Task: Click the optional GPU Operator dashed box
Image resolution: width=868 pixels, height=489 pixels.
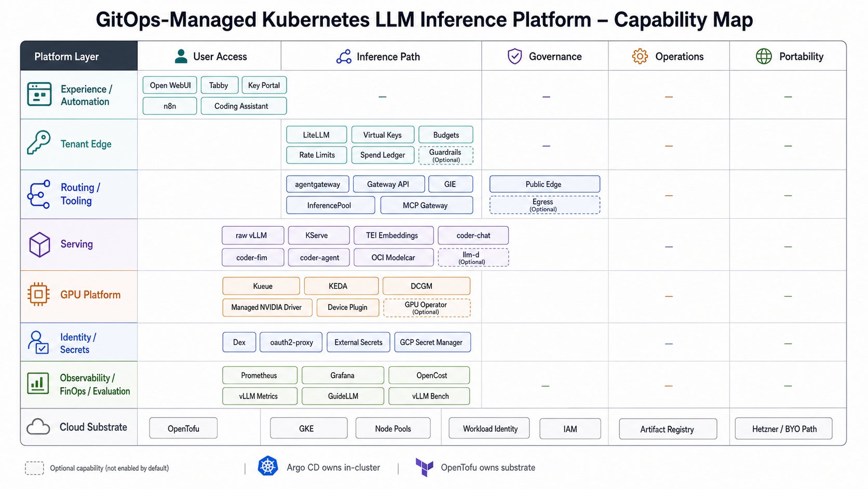Action: pyautogui.click(x=427, y=308)
